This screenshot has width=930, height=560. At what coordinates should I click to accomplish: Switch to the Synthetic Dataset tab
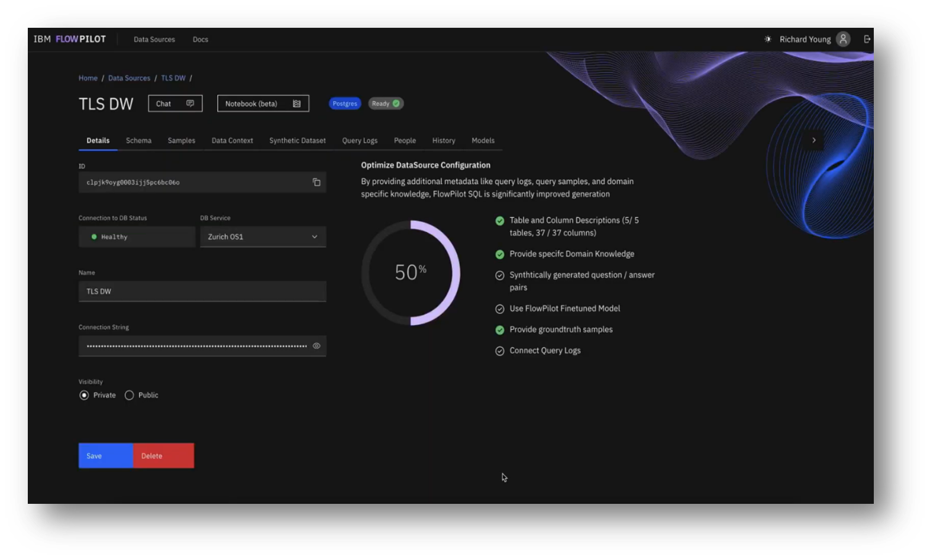[x=298, y=141]
